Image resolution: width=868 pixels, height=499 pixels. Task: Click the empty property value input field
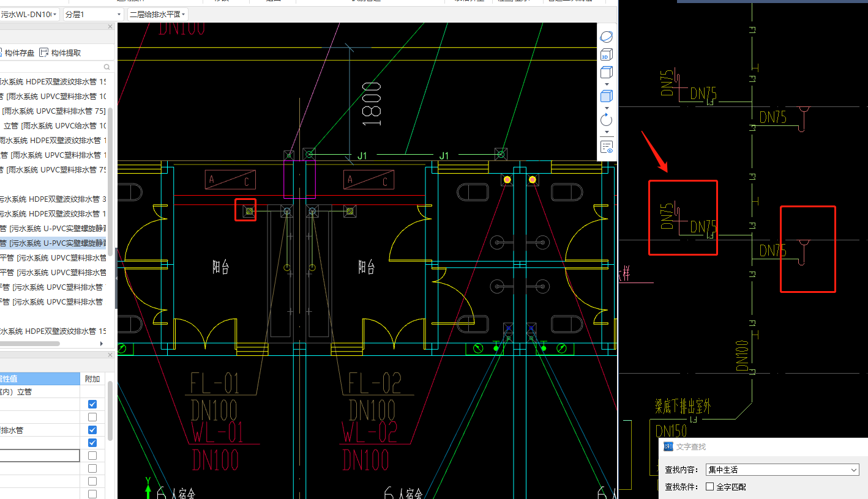click(x=40, y=456)
